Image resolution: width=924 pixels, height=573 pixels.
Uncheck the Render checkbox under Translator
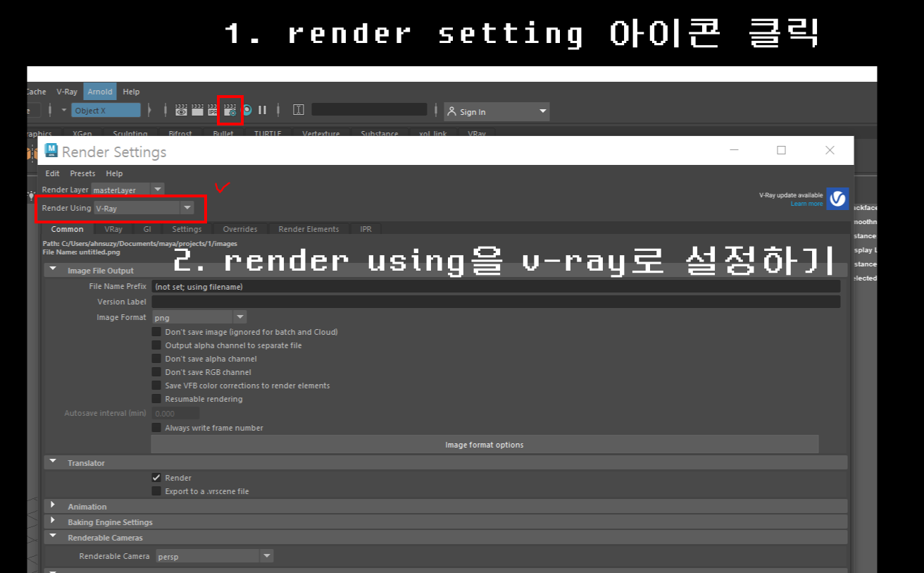156,478
